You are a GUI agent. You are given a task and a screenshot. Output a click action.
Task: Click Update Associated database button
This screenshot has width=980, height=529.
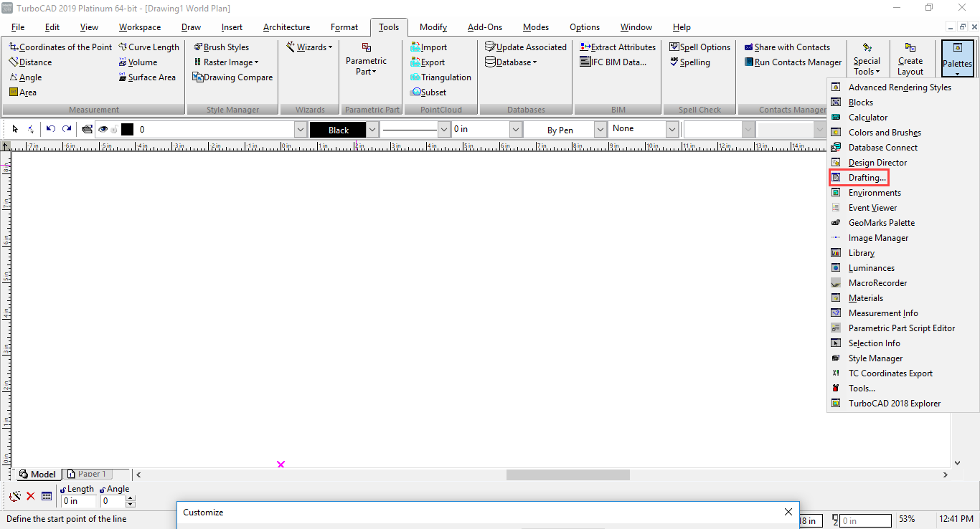526,47
